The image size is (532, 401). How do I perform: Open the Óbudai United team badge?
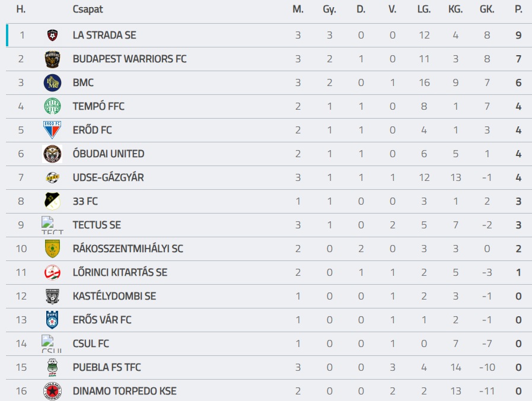coord(52,154)
